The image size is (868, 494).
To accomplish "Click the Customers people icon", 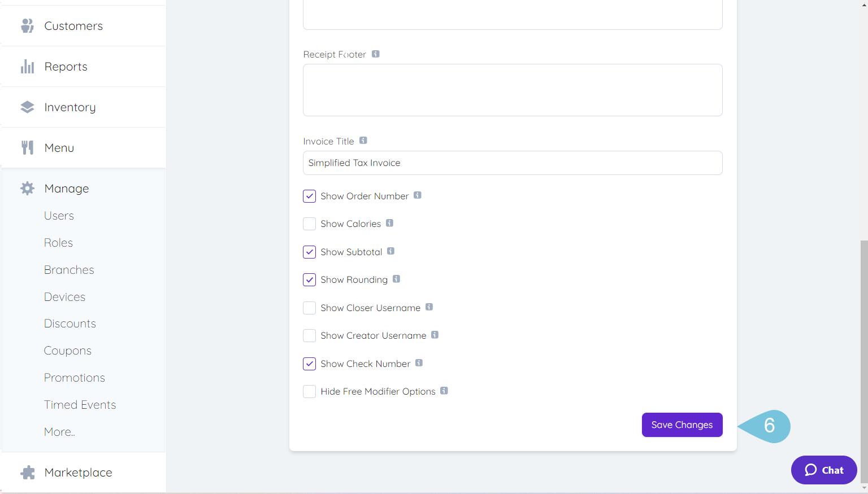I will [x=27, y=25].
